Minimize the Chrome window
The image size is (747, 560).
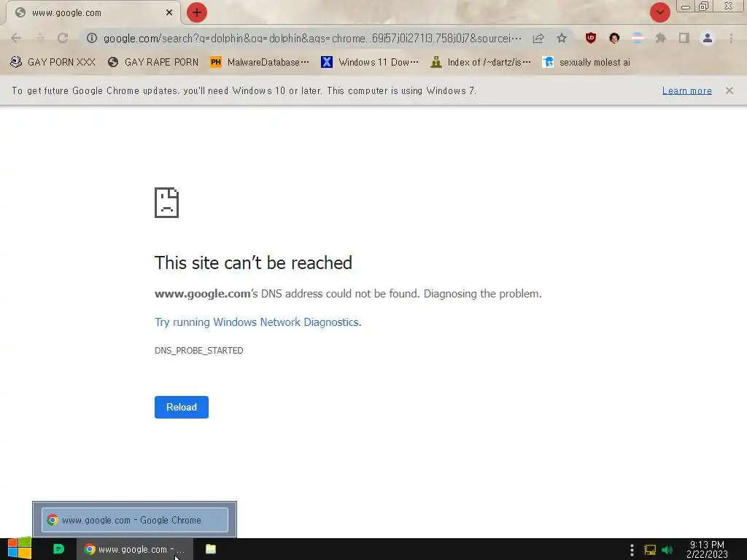point(686,7)
